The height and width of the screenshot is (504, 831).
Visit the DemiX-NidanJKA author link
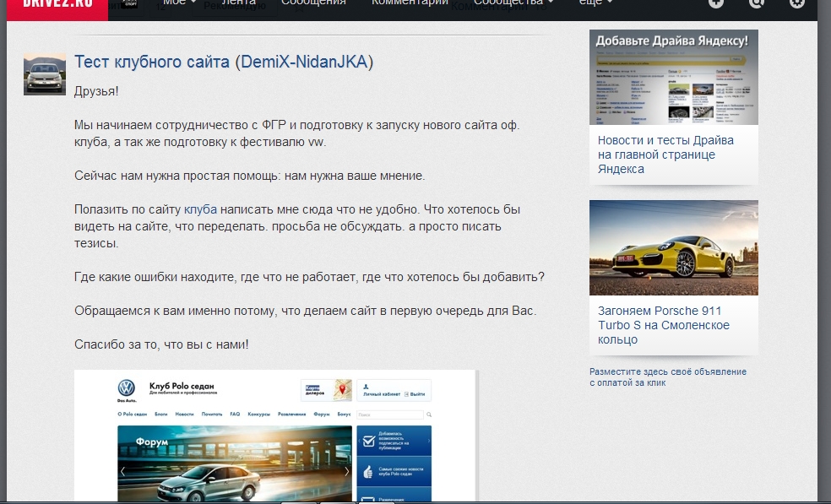click(304, 62)
